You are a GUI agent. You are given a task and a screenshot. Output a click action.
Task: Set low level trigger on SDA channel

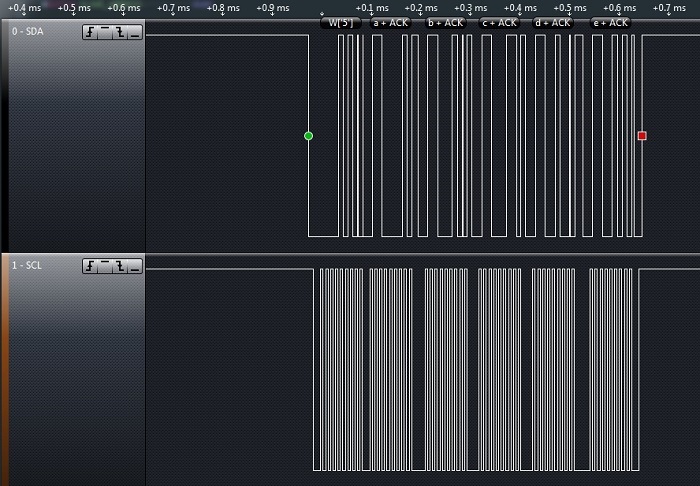point(135,32)
